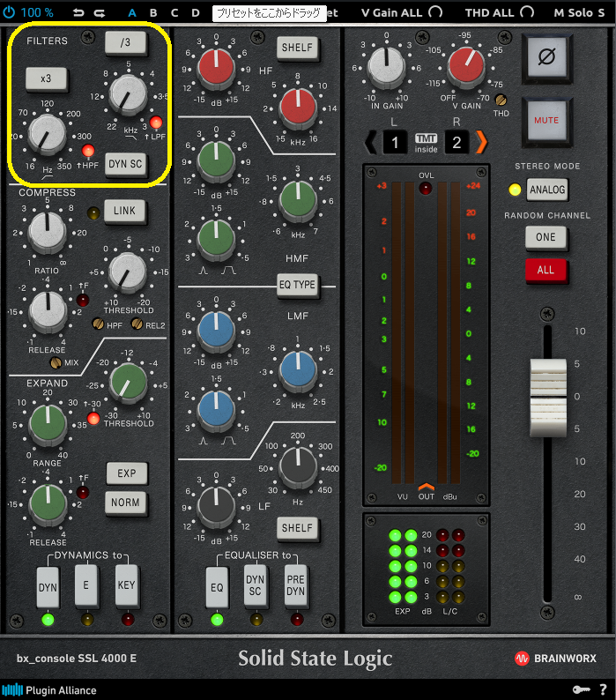Select settings slot C
This screenshot has width=616, height=700.
(174, 12)
